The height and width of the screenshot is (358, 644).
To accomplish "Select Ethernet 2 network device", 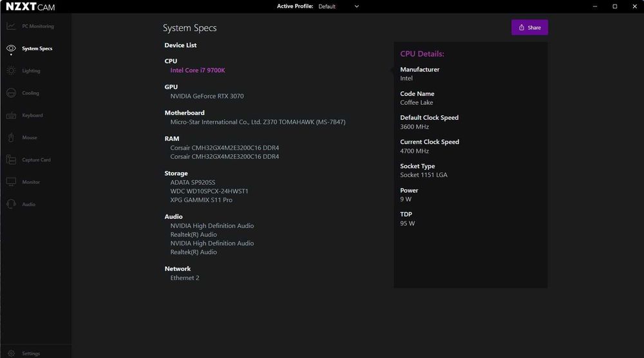I will 185,278.
